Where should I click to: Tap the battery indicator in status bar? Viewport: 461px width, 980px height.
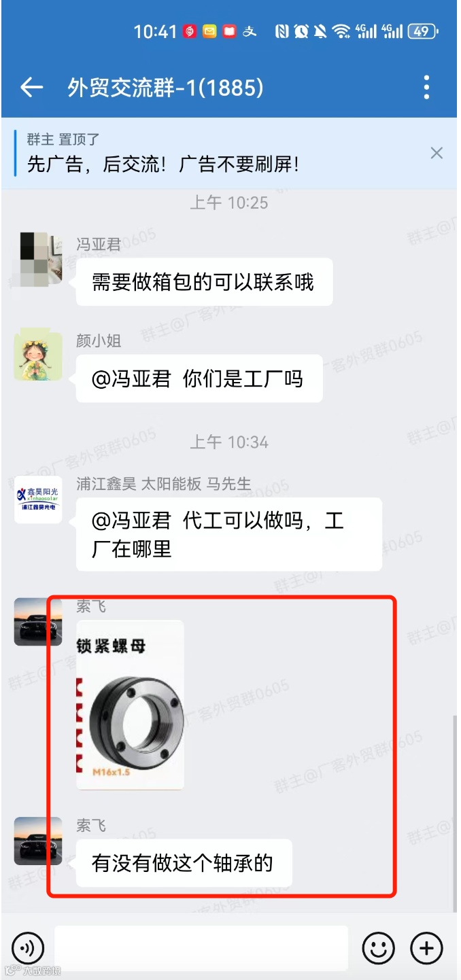[x=422, y=31]
